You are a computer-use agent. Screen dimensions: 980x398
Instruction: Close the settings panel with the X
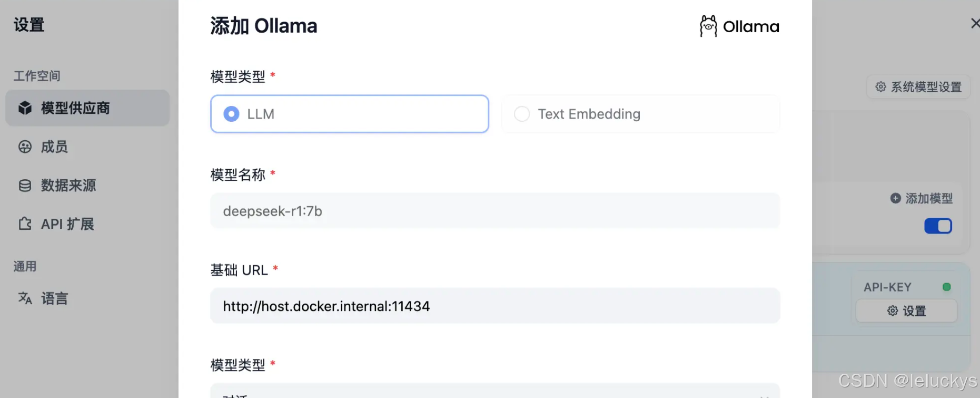pyautogui.click(x=975, y=23)
